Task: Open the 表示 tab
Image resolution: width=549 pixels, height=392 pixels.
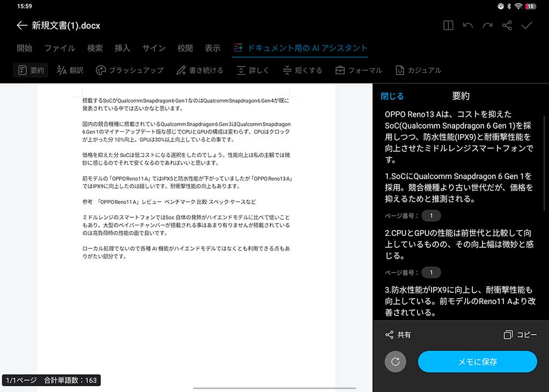Action: [212, 48]
